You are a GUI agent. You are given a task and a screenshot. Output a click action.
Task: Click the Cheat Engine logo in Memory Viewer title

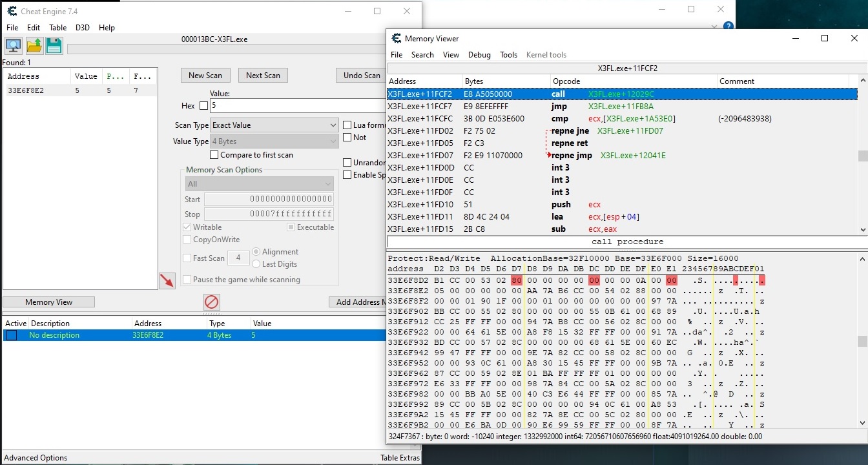point(395,39)
